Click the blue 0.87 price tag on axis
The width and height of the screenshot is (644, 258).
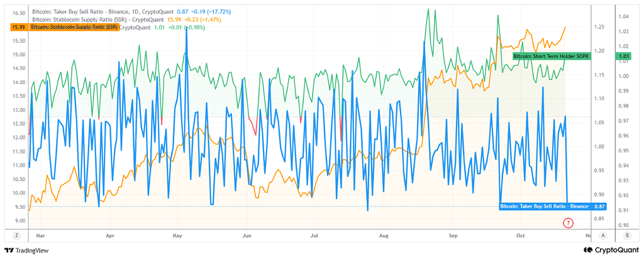coord(598,206)
